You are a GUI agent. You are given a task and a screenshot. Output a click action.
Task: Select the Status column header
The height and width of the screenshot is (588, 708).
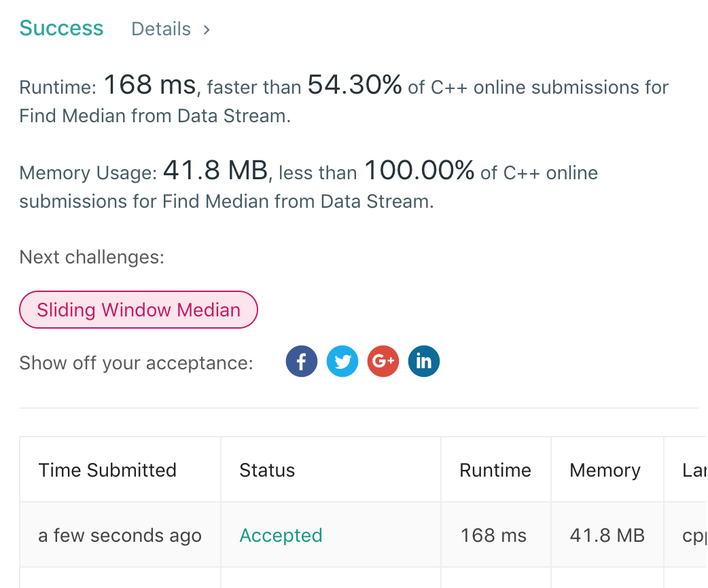[267, 470]
